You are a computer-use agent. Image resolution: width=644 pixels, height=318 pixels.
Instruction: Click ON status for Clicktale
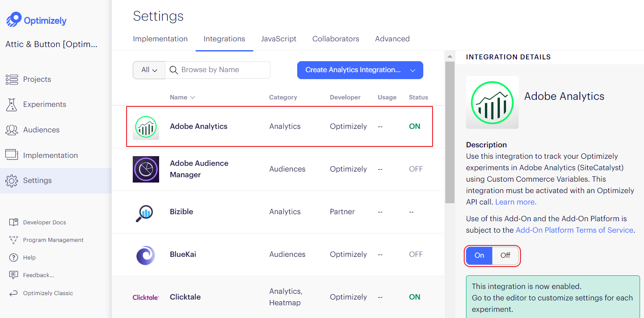[415, 297]
